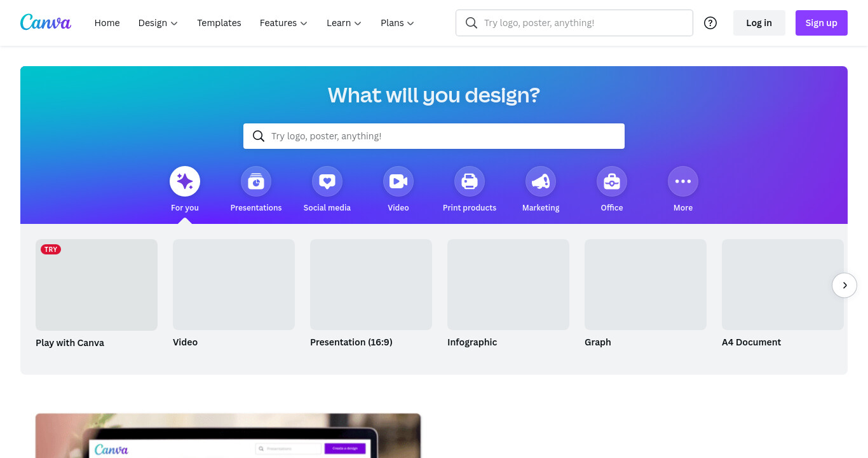Image resolution: width=868 pixels, height=458 pixels.
Task: Click the TRY badge on Play with Canva
Action: point(51,249)
